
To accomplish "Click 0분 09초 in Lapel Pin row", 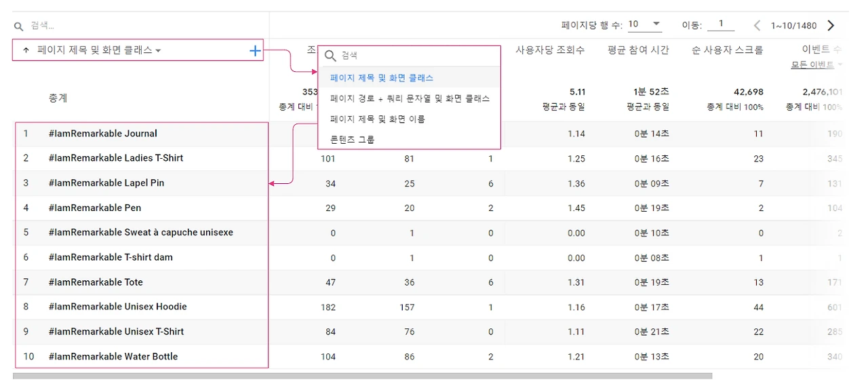I will tap(652, 184).
